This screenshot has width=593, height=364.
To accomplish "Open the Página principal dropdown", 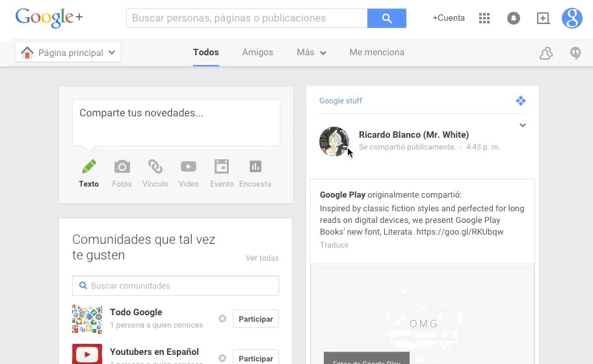I will [x=68, y=53].
